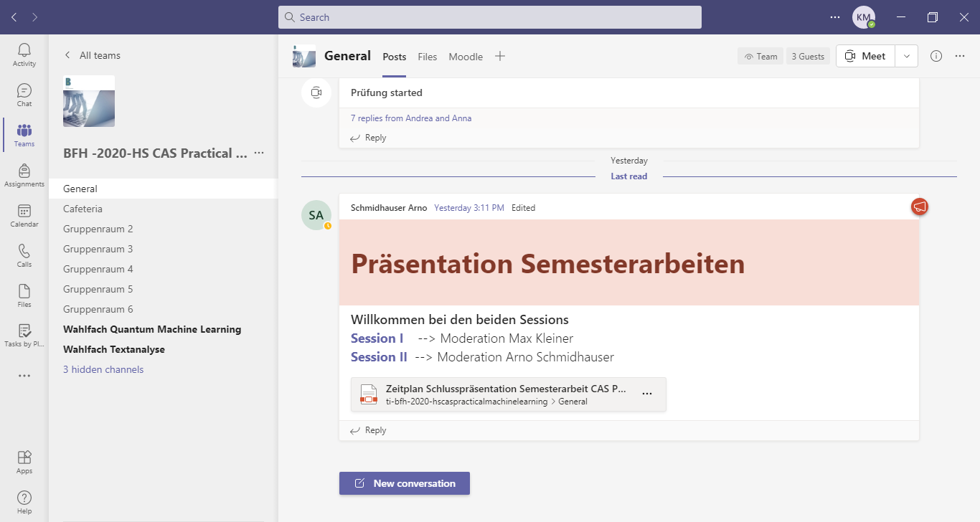Click the Search input field
The width and height of the screenshot is (980, 522).
coord(490,17)
